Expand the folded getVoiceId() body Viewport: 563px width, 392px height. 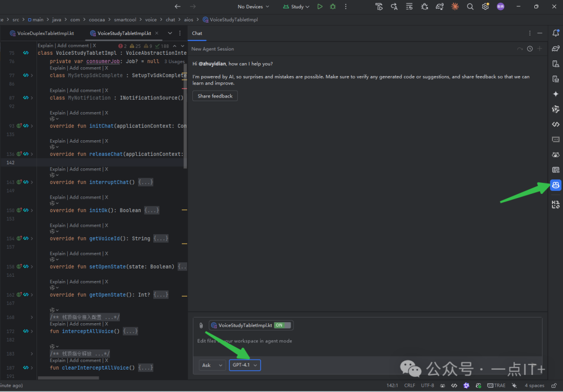(x=161, y=238)
